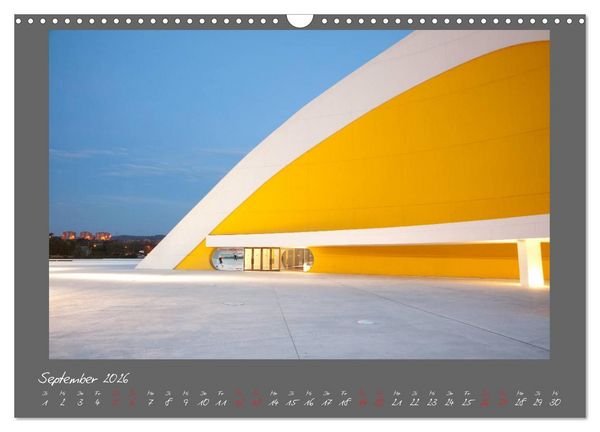This screenshot has width=600, height=432.
Task: Click the yellow building photograph
Action: [299, 194]
